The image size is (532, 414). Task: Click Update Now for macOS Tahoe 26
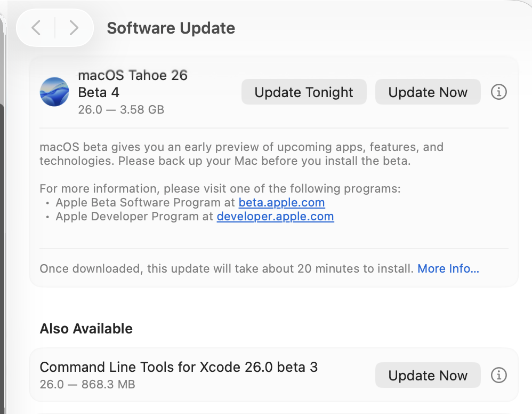(x=428, y=92)
